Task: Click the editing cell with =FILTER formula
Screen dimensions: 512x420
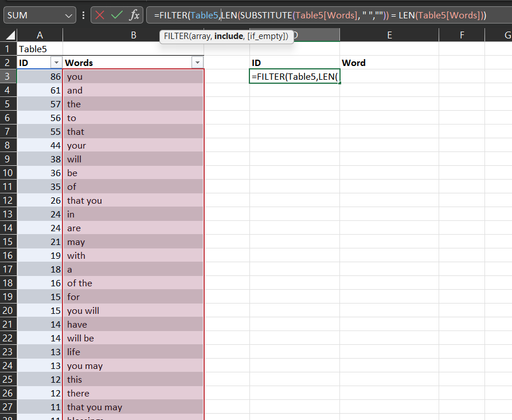Action: tap(295, 76)
